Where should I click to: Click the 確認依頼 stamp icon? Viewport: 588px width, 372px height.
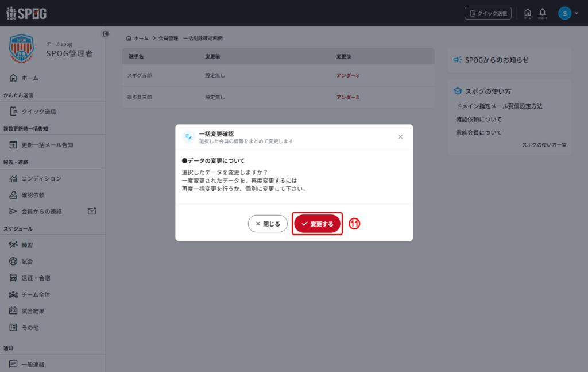tap(13, 195)
